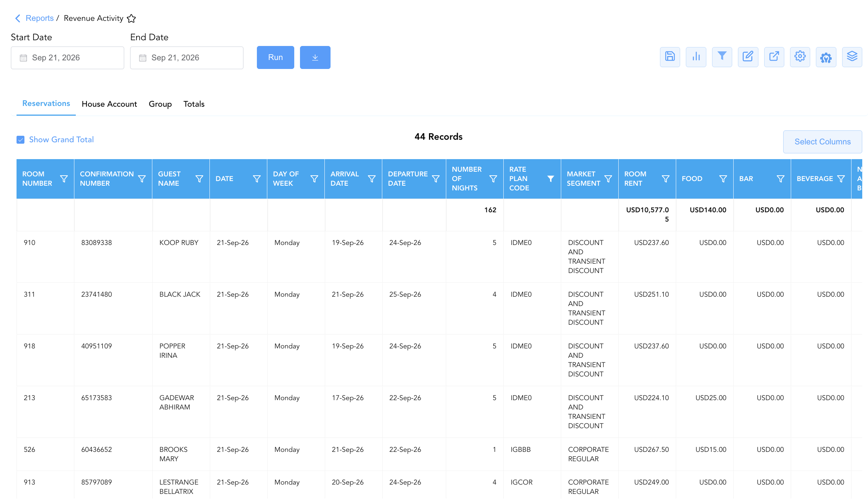Image resolution: width=868 pixels, height=500 pixels.
Task: Open the Rate Plan Code column filter
Action: tap(550, 179)
